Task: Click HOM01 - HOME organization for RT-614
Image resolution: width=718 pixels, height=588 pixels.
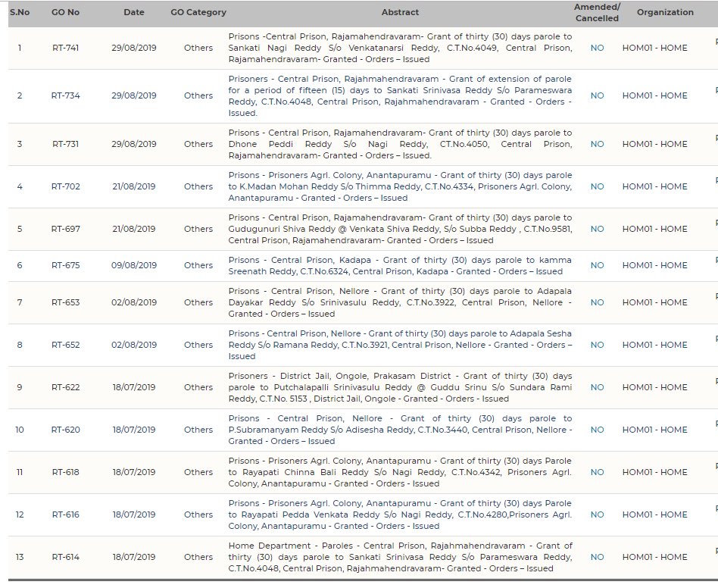Action: click(x=655, y=558)
